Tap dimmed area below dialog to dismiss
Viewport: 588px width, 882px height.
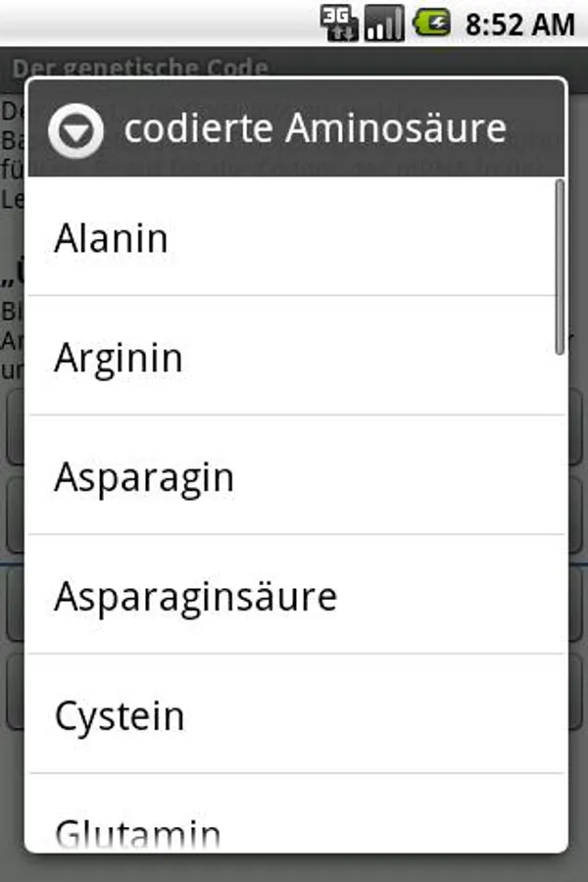(x=294, y=867)
